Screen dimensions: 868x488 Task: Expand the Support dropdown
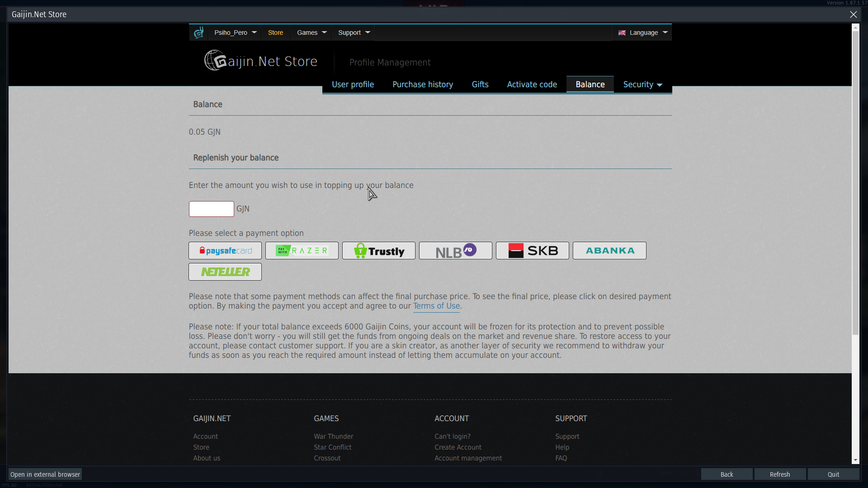click(353, 32)
